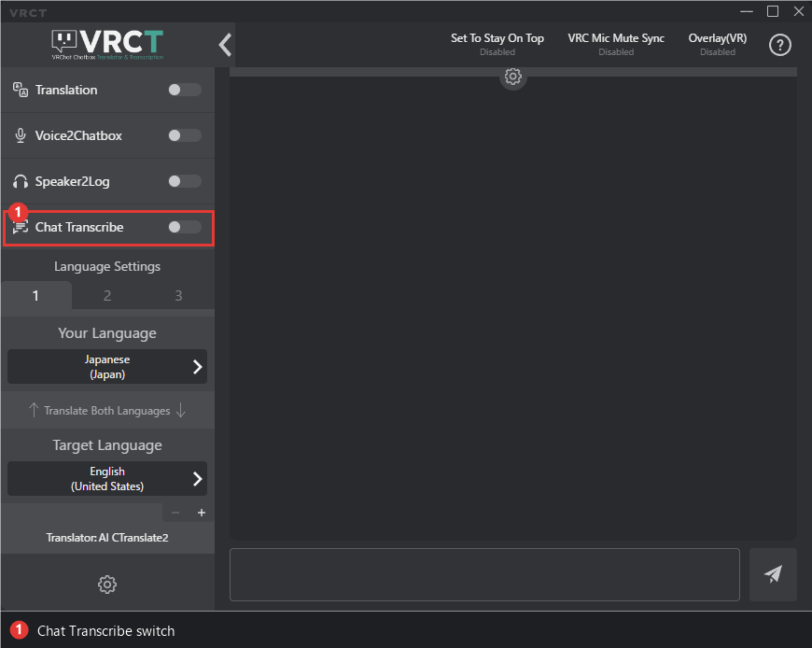Click the Translation language icon
Viewport: 812px width, 648px height.
21,90
